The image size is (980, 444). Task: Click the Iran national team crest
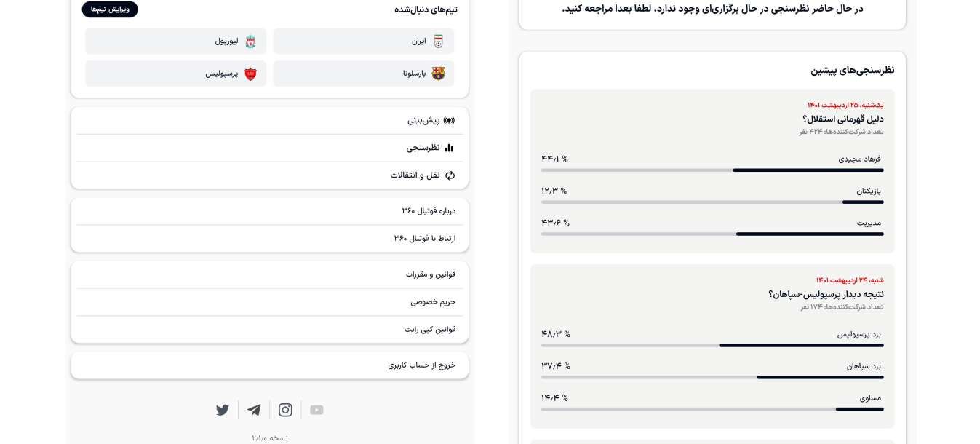coord(438,41)
